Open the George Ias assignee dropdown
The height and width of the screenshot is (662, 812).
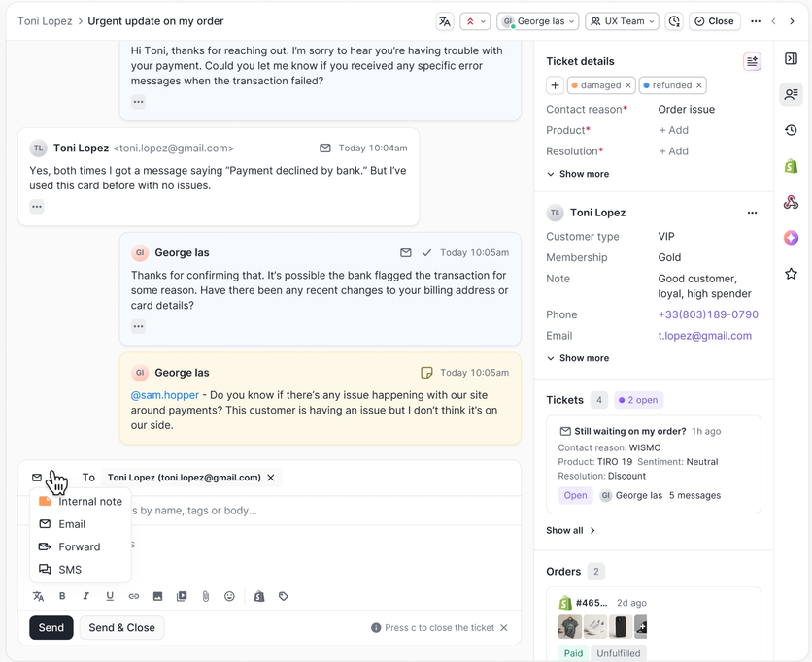tap(538, 21)
